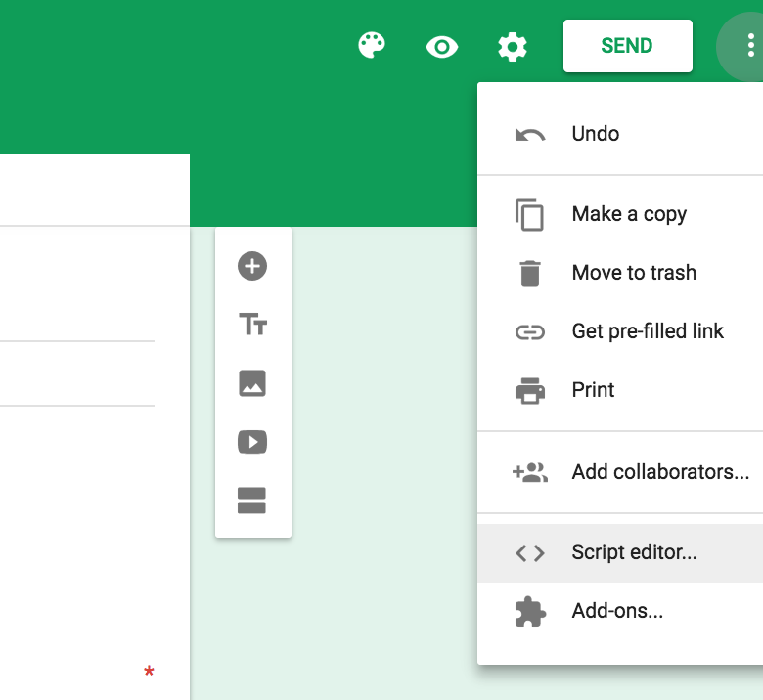Viewport: 763px width, 700px height.
Task: Preview the form with the eye icon
Action: click(442, 47)
